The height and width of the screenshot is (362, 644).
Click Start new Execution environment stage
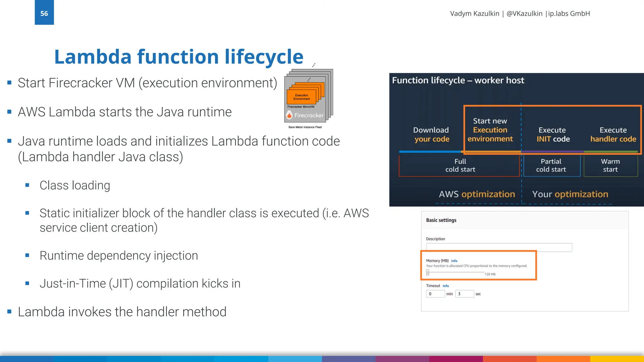coord(490,130)
